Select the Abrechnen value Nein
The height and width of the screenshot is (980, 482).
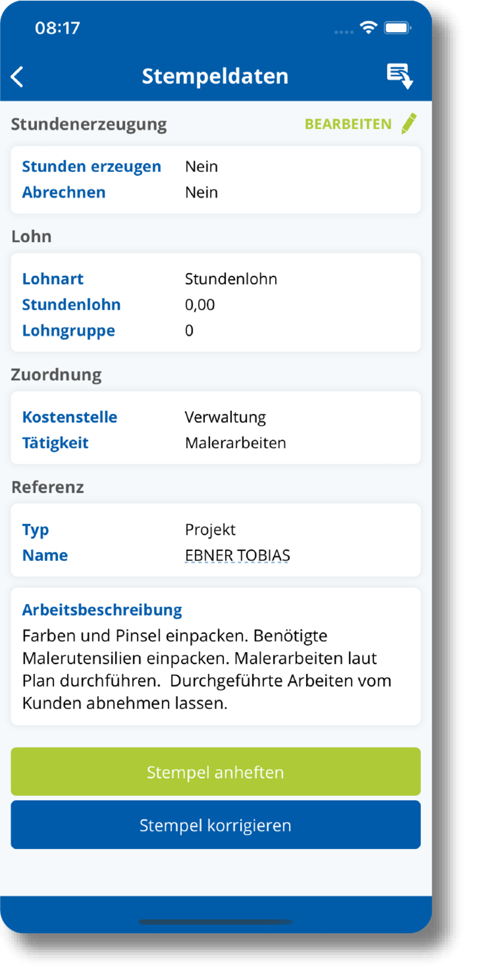point(201,192)
